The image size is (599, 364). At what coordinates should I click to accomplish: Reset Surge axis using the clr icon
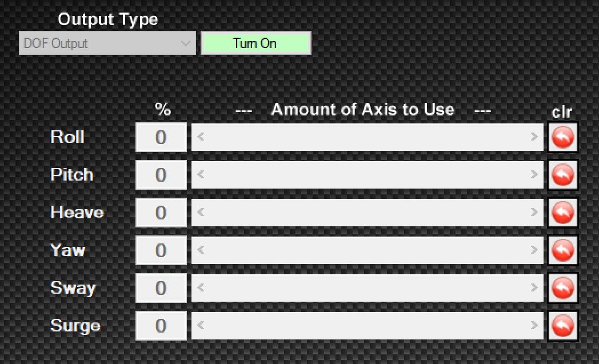point(562,326)
